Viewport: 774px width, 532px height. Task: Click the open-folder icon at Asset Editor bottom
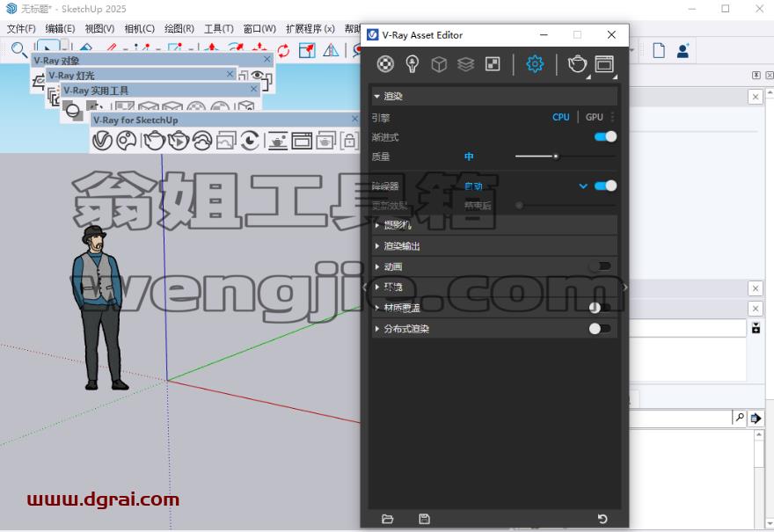click(x=388, y=519)
